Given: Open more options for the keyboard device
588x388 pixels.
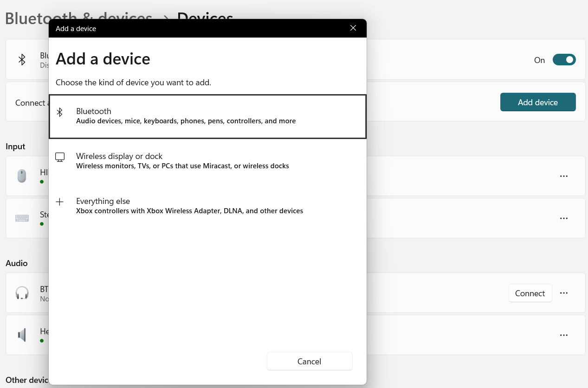Looking at the screenshot, I should [x=564, y=218].
